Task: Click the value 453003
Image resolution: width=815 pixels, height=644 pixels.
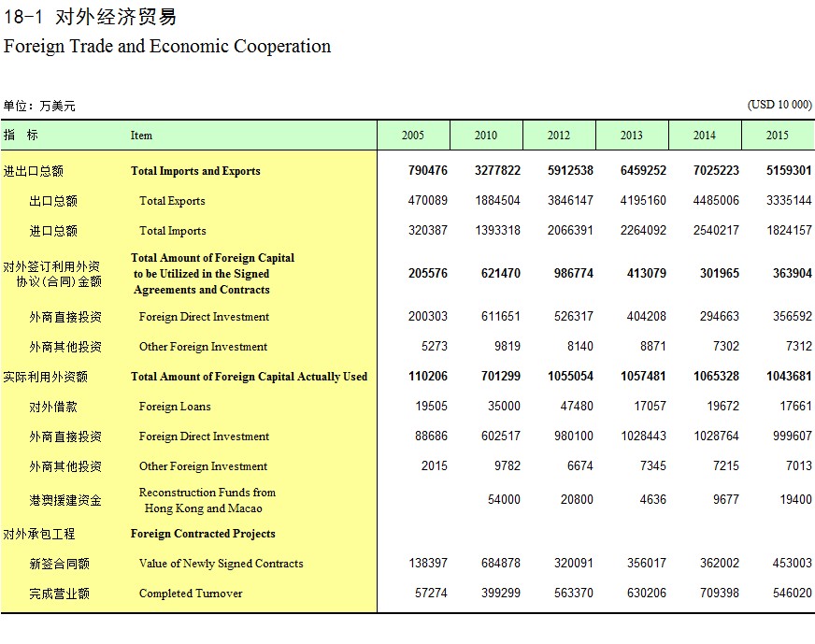Action: (793, 563)
